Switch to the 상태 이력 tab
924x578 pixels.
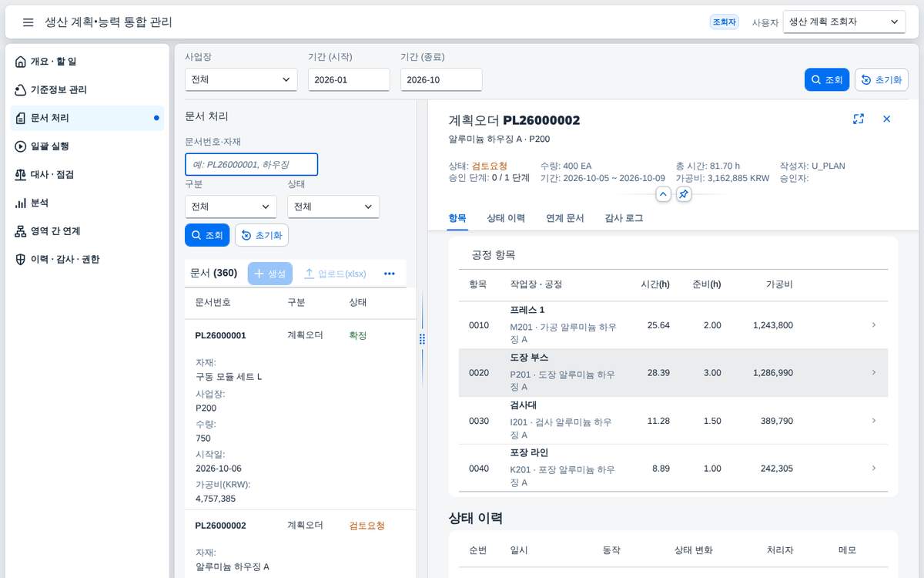click(x=506, y=218)
